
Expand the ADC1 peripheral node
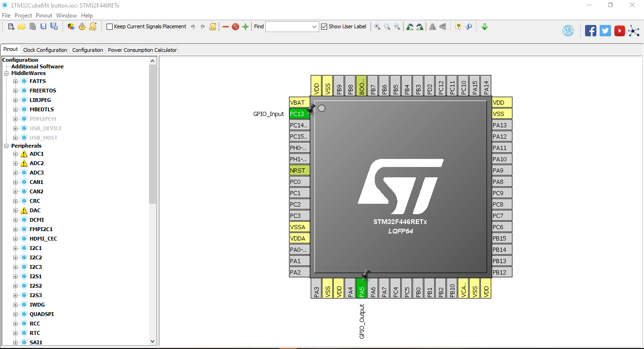(16, 154)
